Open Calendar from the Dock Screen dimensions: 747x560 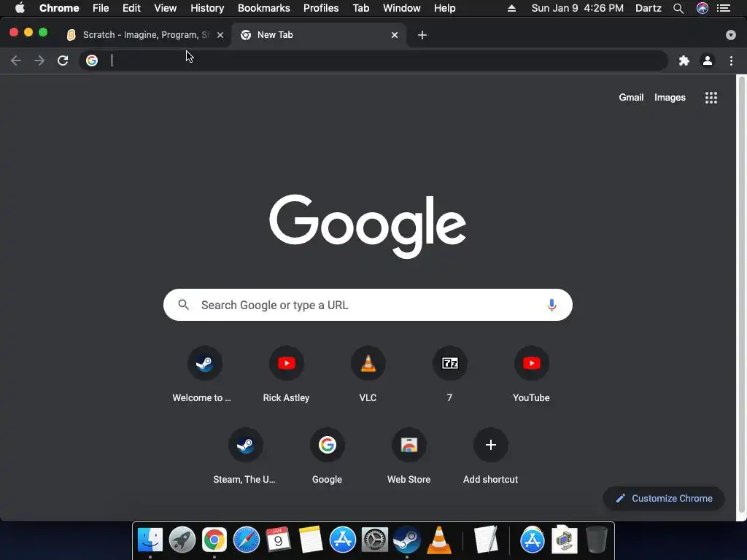(x=278, y=540)
